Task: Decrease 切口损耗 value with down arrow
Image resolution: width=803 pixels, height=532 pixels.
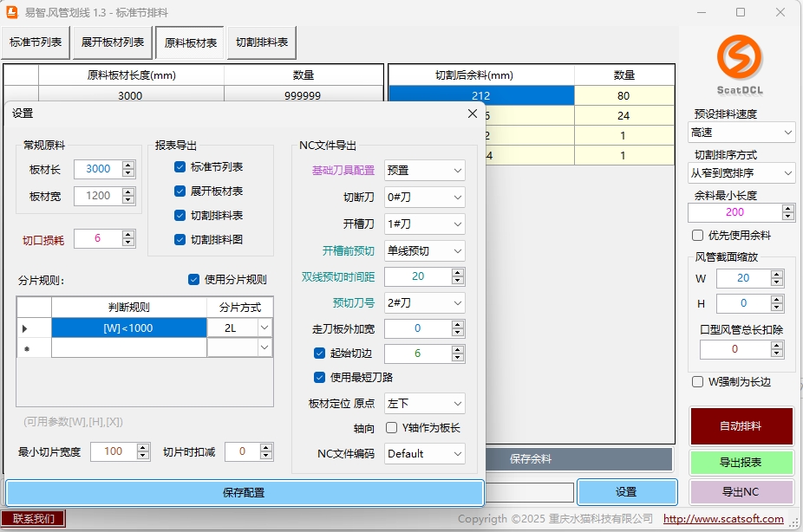Action: coord(128,243)
